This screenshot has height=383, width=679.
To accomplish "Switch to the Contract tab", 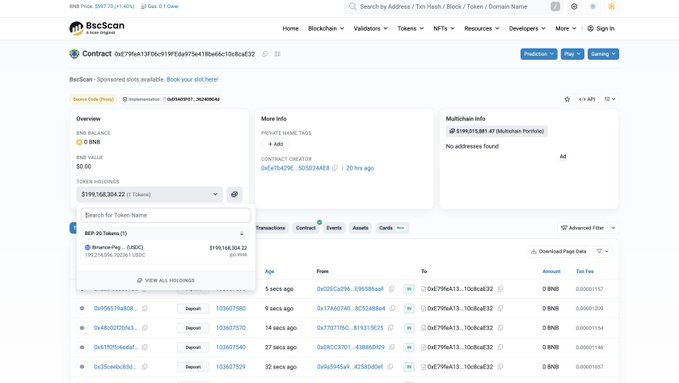I will click(306, 228).
